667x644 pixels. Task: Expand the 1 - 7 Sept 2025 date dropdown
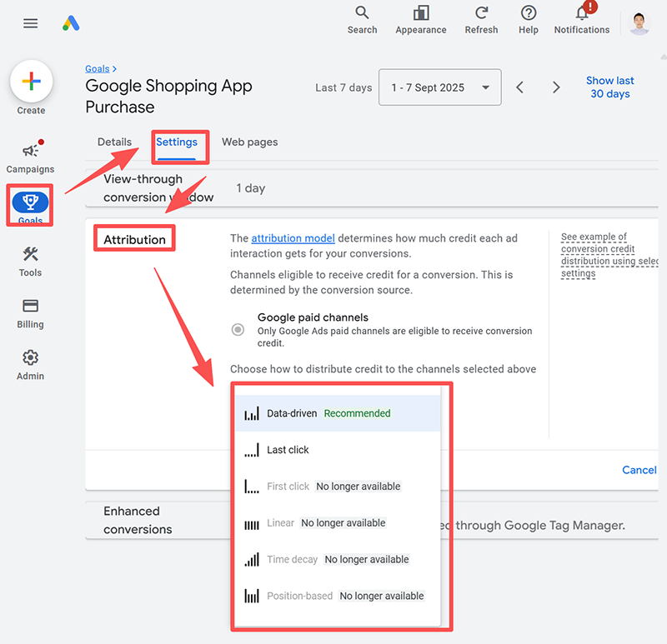[439, 87]
